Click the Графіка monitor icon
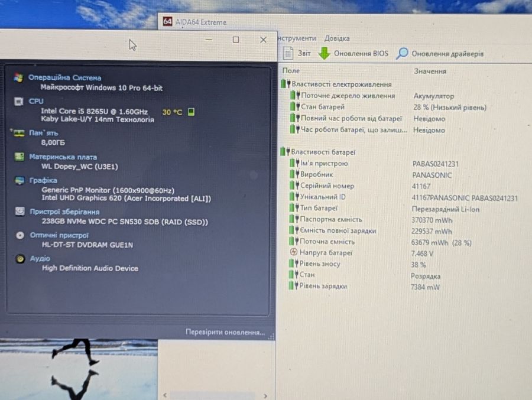This screenshot has width=532, height=400. [x=20, y=180]
